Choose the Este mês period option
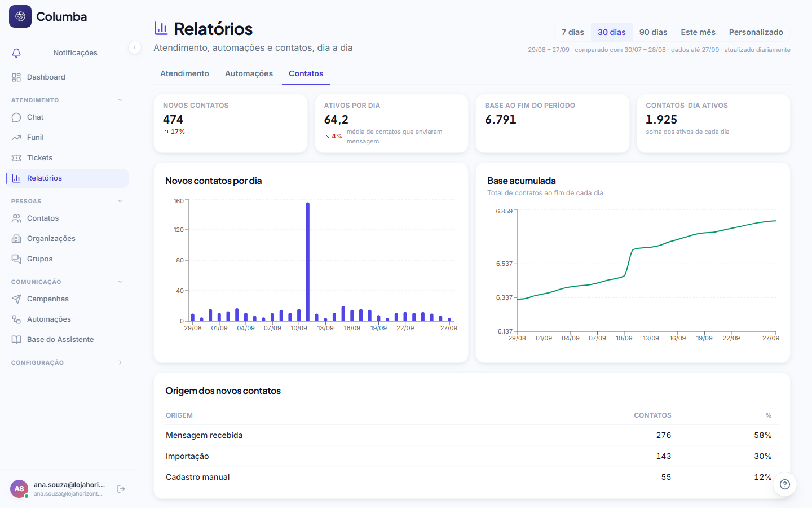Viewport: 812px width, 508px height. (698, 32)
